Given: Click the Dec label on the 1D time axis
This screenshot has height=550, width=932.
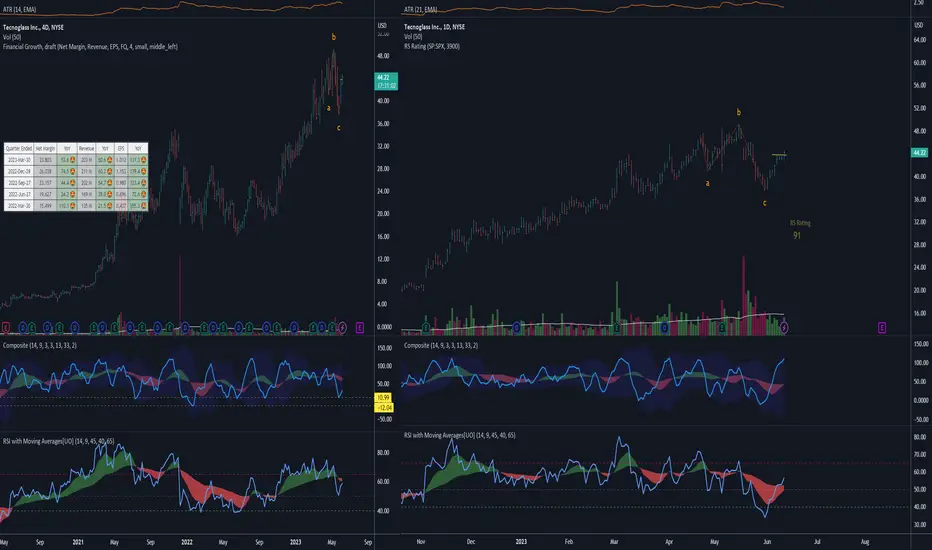Looking at the screenshot, I should tap(471, 542).
